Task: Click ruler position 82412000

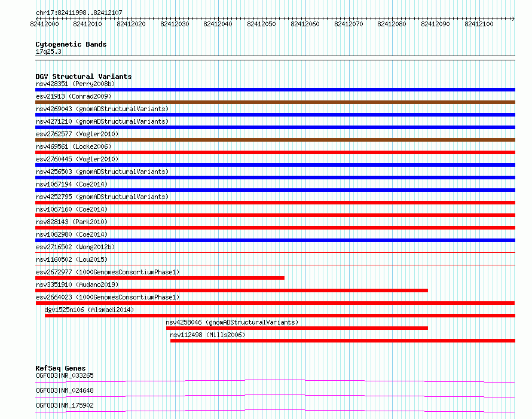Action: [x=44, y=24]
